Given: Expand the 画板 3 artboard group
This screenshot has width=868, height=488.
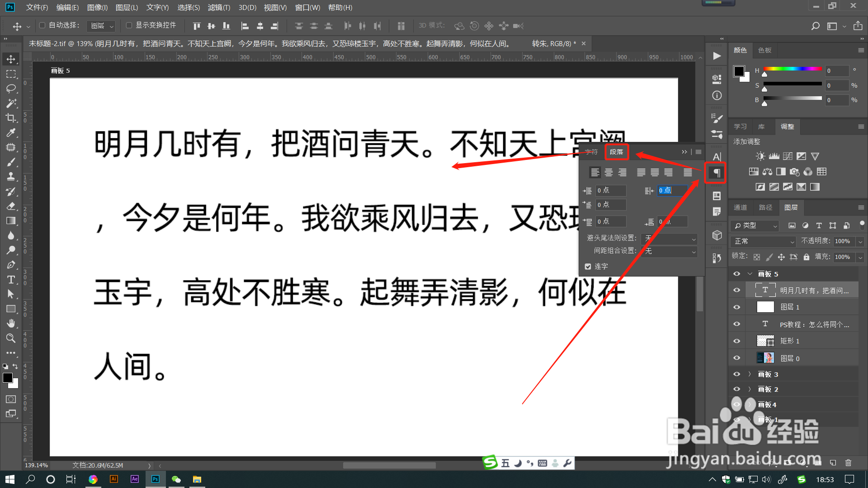Looking at the screenshot, I should (750, 374).
